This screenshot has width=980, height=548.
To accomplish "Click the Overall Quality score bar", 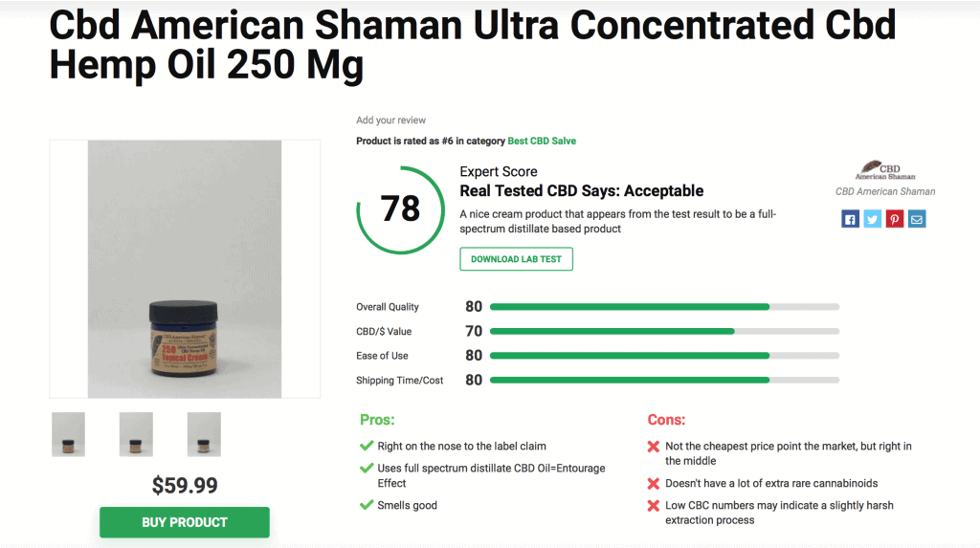I will coord(664,307).
